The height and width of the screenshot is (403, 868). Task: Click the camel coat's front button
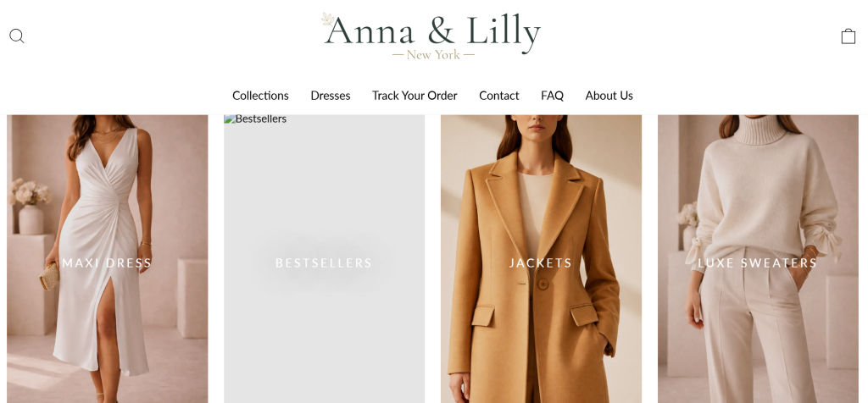tap(543, 284)
